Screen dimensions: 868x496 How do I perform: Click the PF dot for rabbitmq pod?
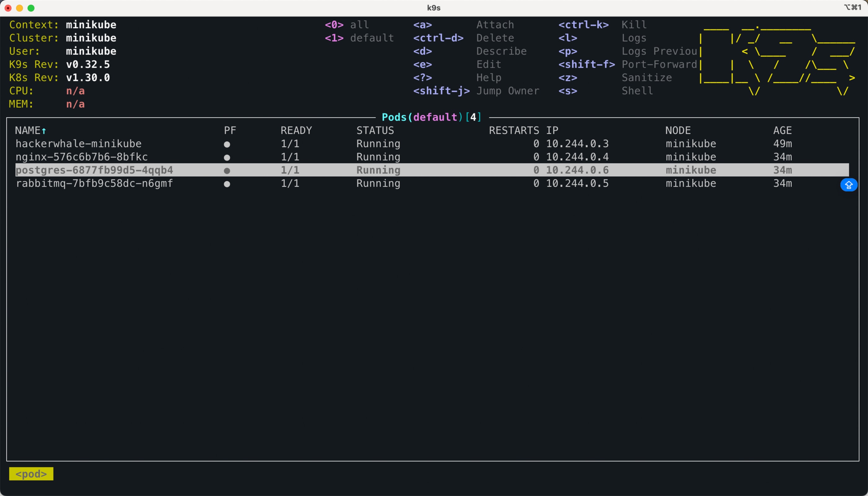tap(227, 184)
